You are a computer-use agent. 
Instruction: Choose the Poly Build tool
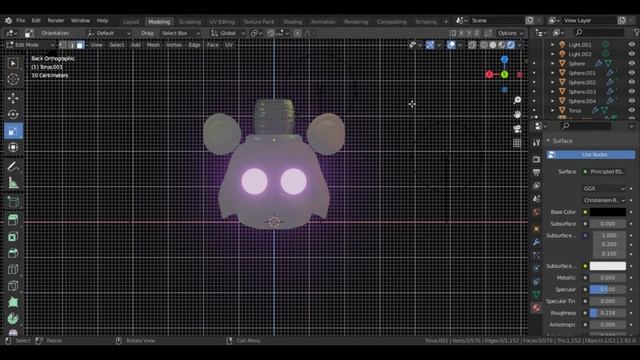[x=13, y=302]
